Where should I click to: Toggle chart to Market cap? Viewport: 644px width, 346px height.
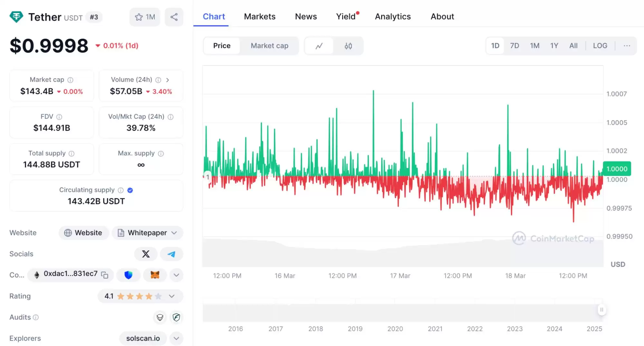click(x=269, y=46)
